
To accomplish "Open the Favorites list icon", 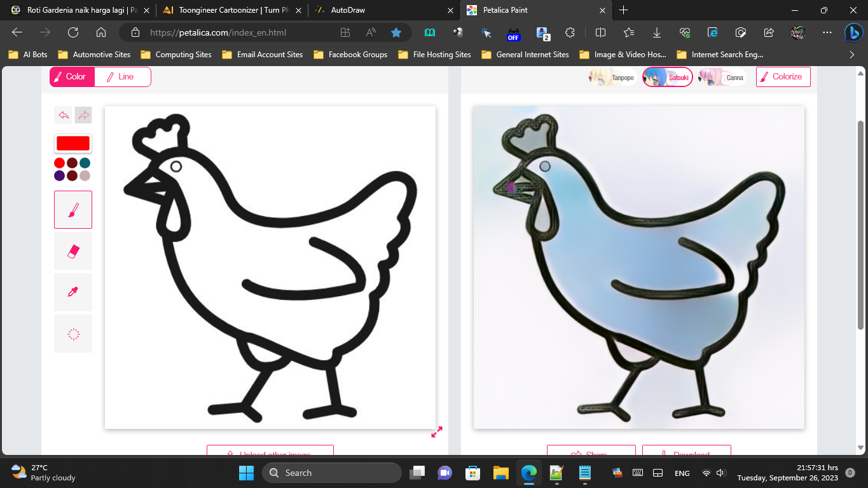I will point(629,32).
